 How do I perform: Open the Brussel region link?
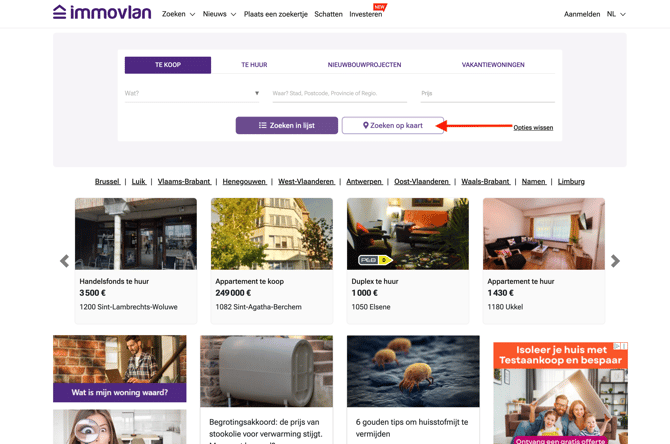tap(107, 182)
